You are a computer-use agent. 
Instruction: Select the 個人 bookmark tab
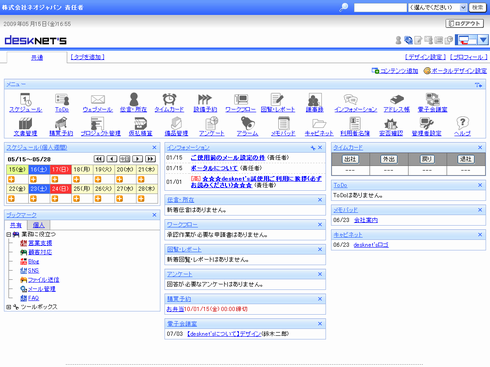39,225
